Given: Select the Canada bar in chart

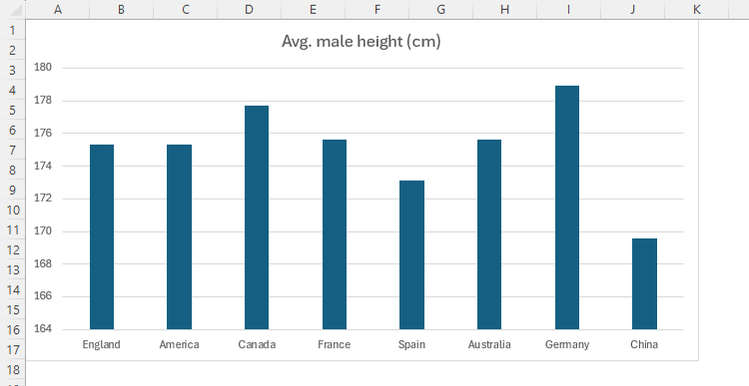Looking at the screenshot, I should [257, 217].
